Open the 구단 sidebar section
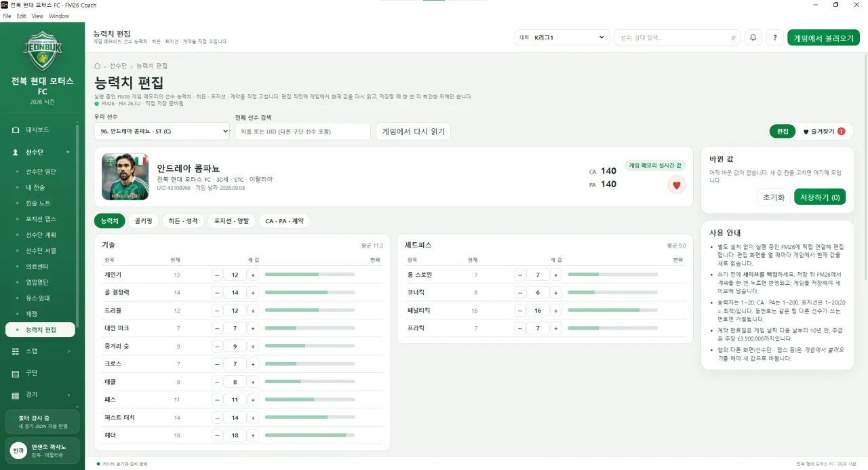 tap(41, 373)
